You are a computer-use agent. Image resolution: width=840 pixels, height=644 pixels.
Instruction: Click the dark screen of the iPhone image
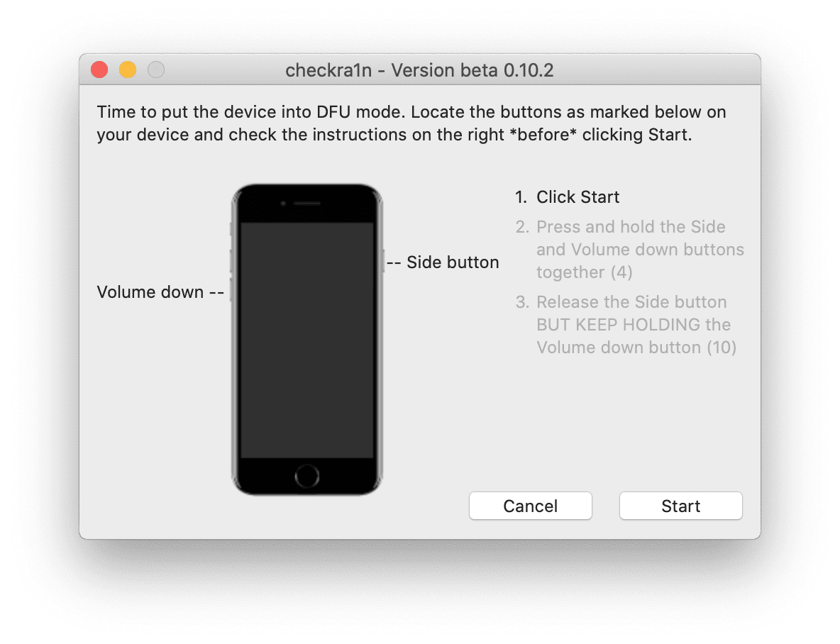point(306,340)
